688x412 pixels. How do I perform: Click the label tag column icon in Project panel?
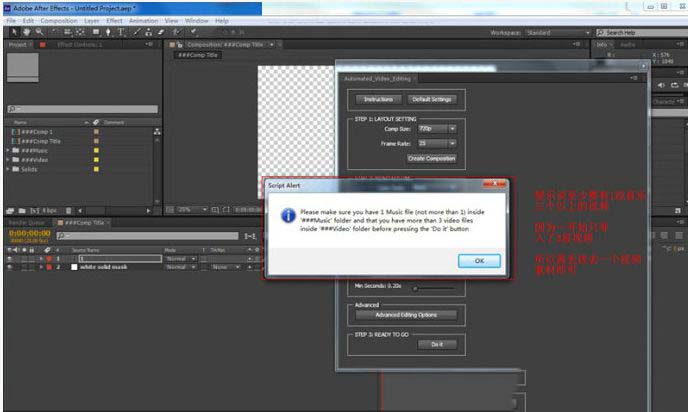pyautogui.click(x=96, y=122)
